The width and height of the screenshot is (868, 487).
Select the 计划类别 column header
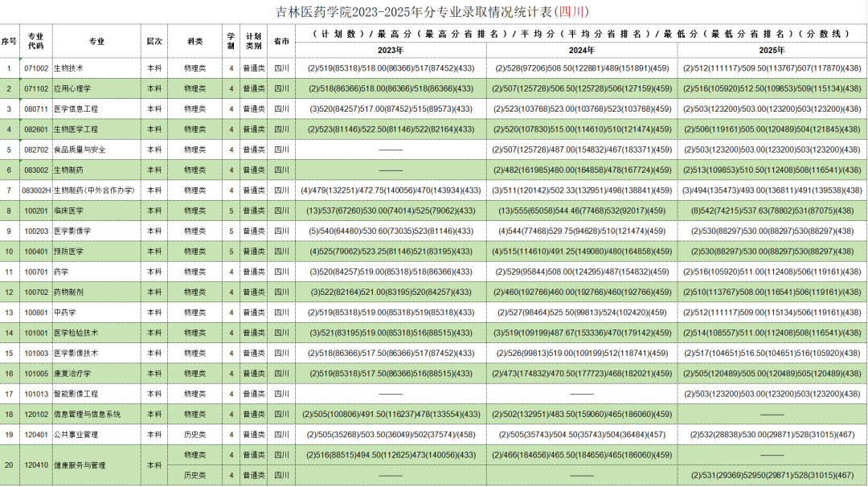point(254,42)
